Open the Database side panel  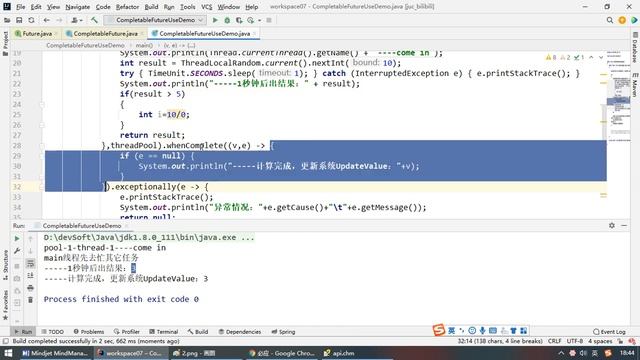pyautogui.click(x=635, y=47)
